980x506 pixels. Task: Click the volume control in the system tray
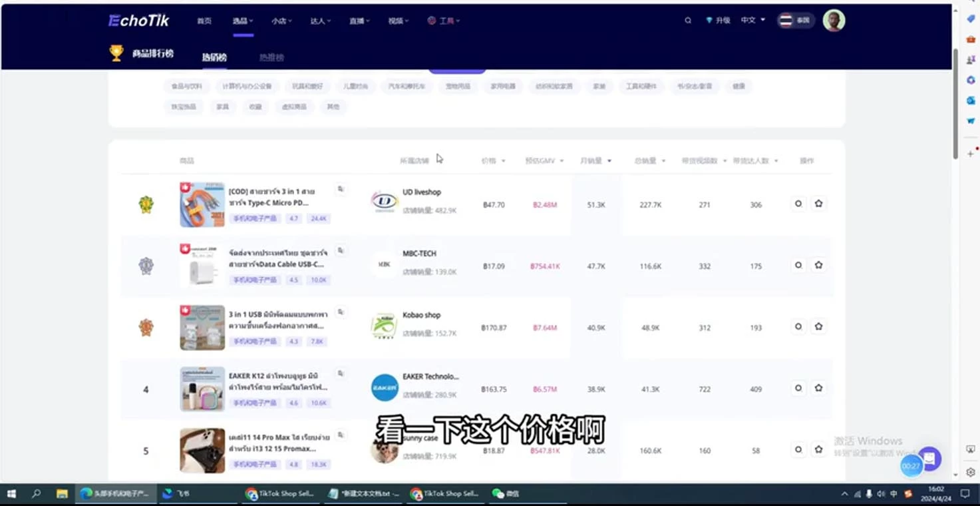pos(882,494)
